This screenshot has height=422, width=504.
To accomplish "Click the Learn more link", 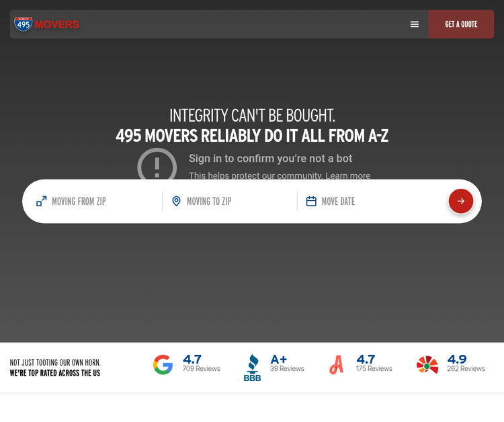I will (x=348, y=176).
